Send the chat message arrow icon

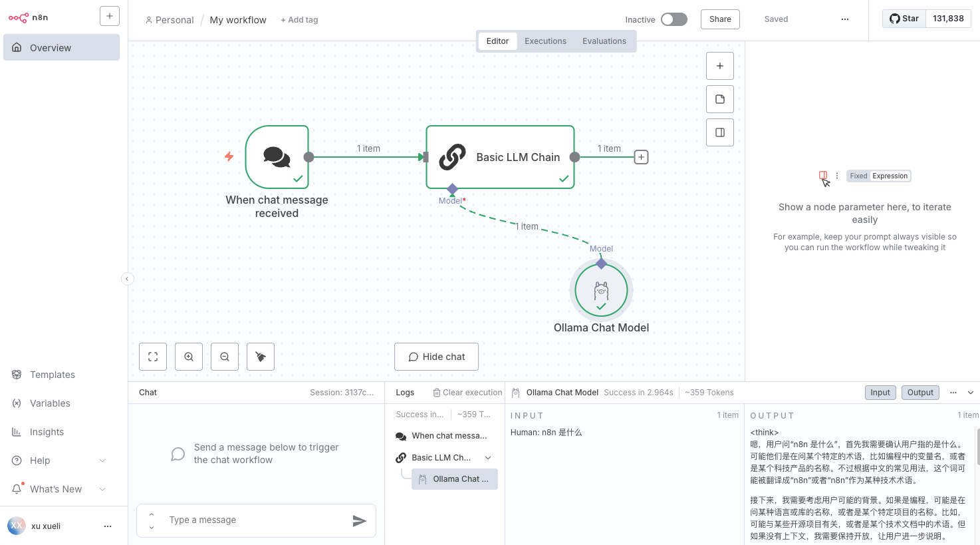(x=360, y=520)
